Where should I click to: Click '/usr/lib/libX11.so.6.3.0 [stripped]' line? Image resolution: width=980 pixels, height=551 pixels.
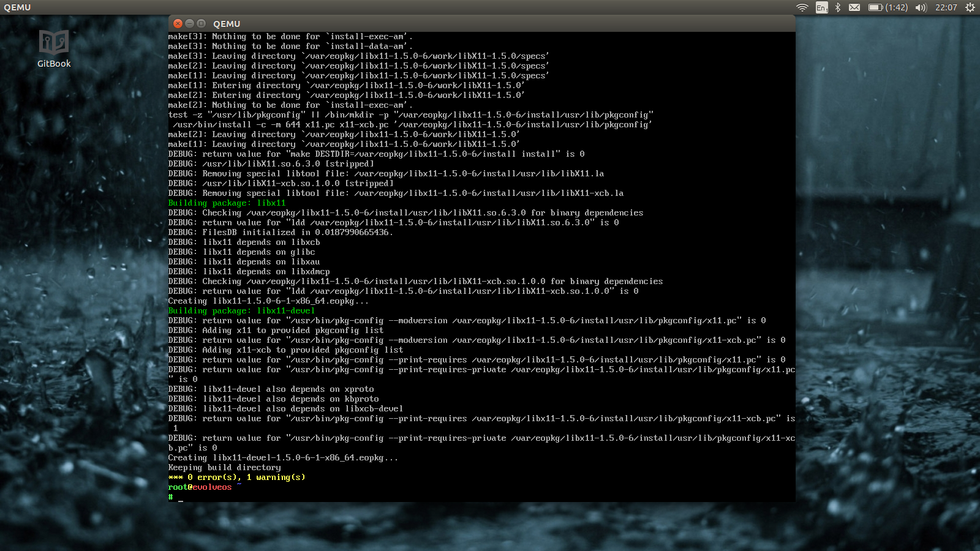coord(271,163)
